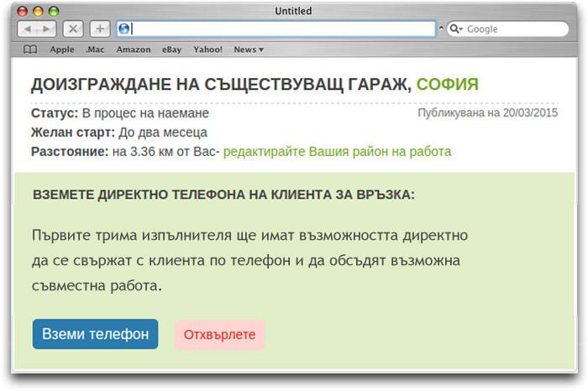Screen dimensions: 588x391
Task: Click the heading ДОИЗГРАЖДАНЕ НА СЪЩЕСТВУВАЩ ГАРАЖ
Action: 221,85
